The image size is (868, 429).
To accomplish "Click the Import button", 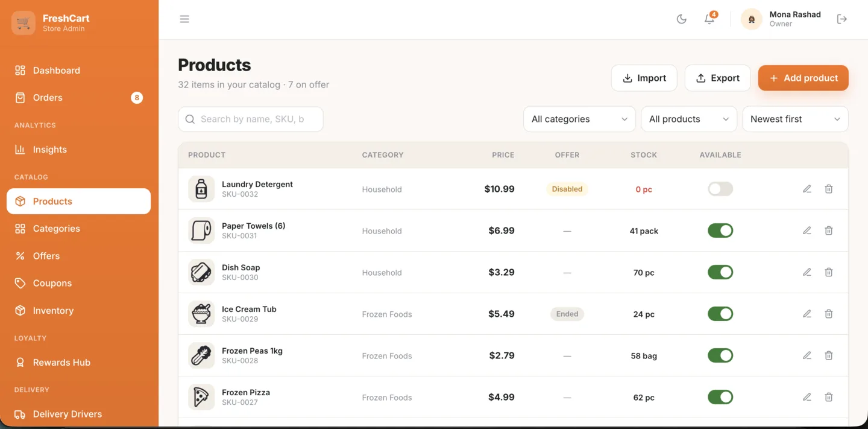I will click(644, 78).
